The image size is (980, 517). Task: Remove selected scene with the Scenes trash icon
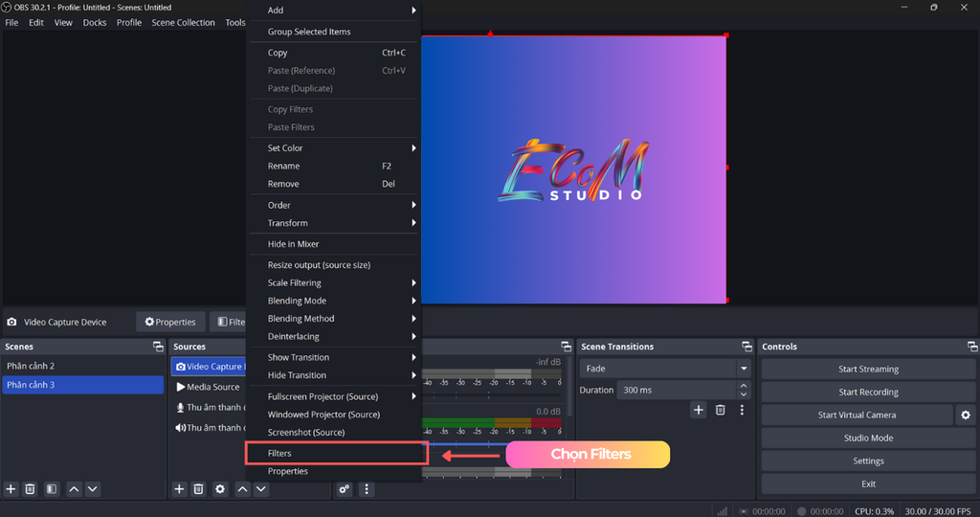click(x=30, y=489)
